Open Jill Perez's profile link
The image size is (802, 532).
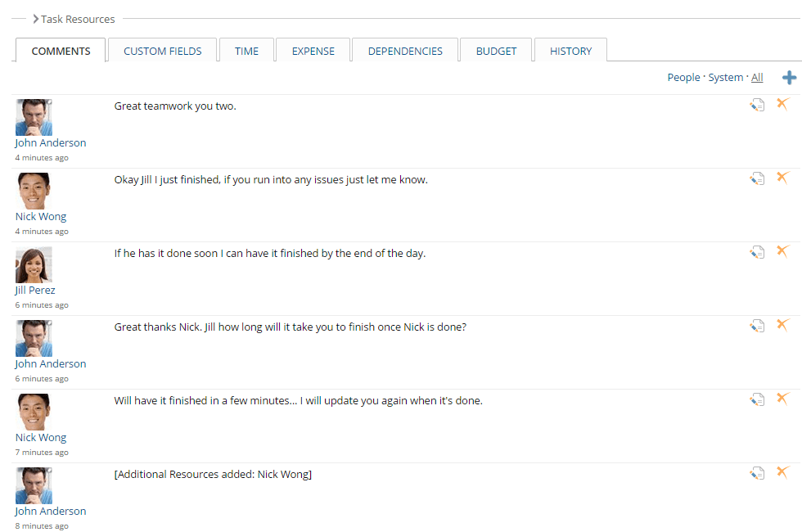tap(34, 290)
